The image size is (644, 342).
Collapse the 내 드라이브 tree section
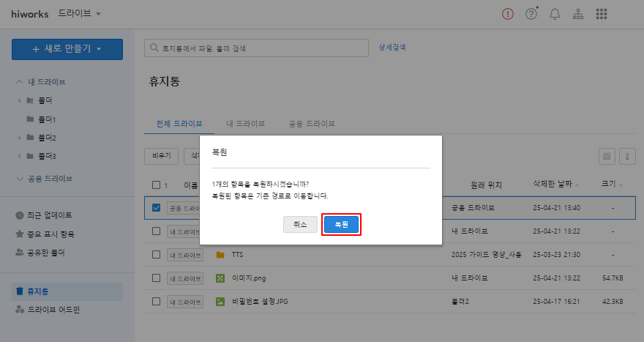tap(20, 82)
